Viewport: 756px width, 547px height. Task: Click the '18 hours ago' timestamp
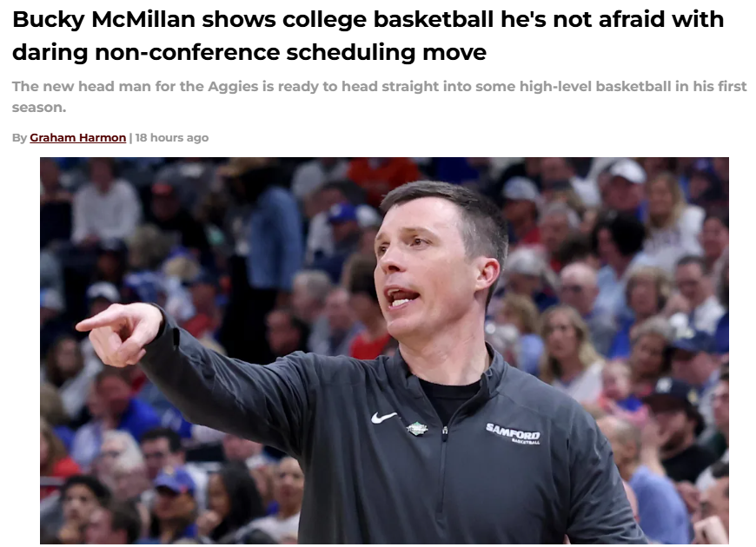click(172, 138)
